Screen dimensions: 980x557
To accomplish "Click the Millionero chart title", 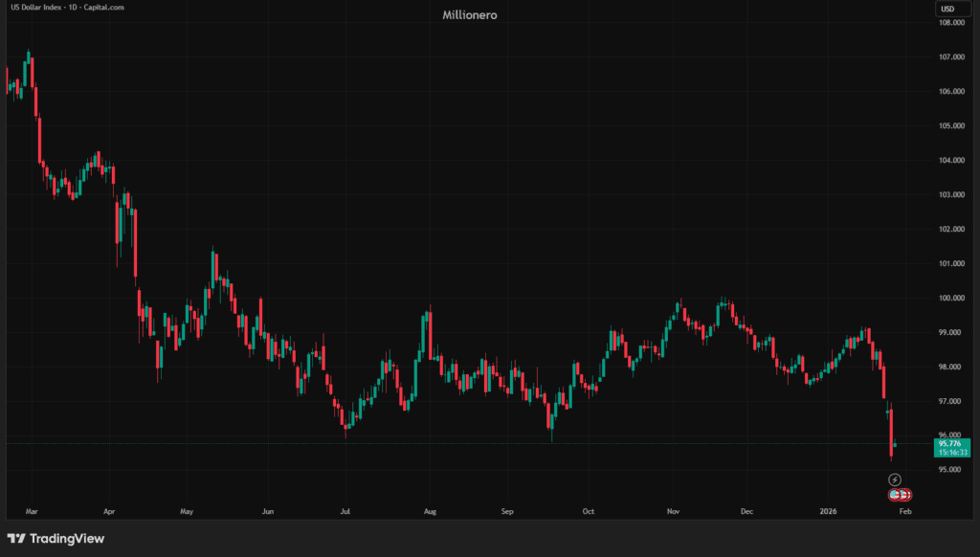I will [470, 15].
